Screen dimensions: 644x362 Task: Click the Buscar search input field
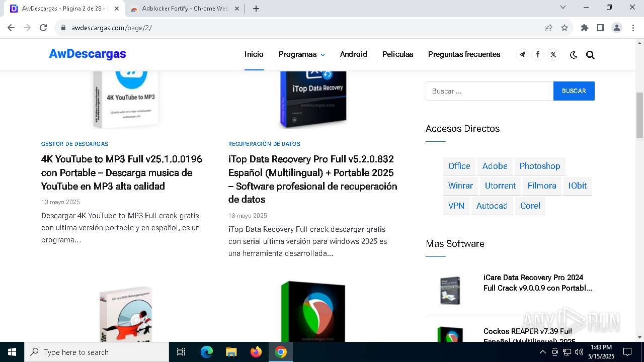coord(490,91)
